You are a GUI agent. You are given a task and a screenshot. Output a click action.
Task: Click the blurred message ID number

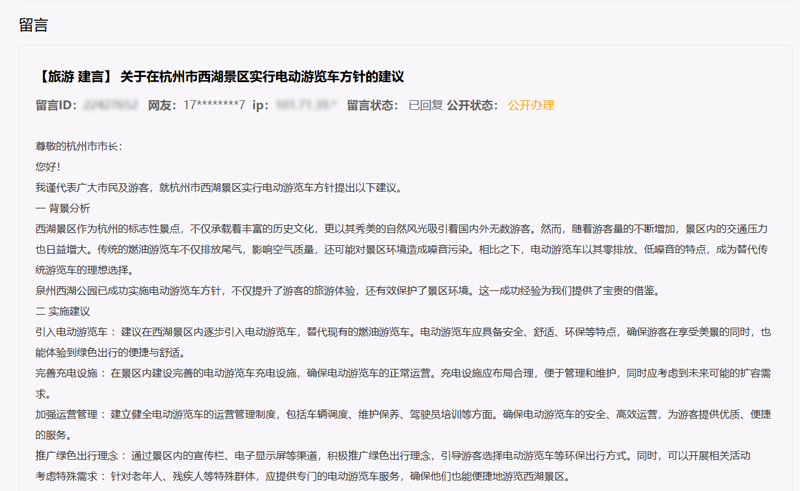[109, 105]
